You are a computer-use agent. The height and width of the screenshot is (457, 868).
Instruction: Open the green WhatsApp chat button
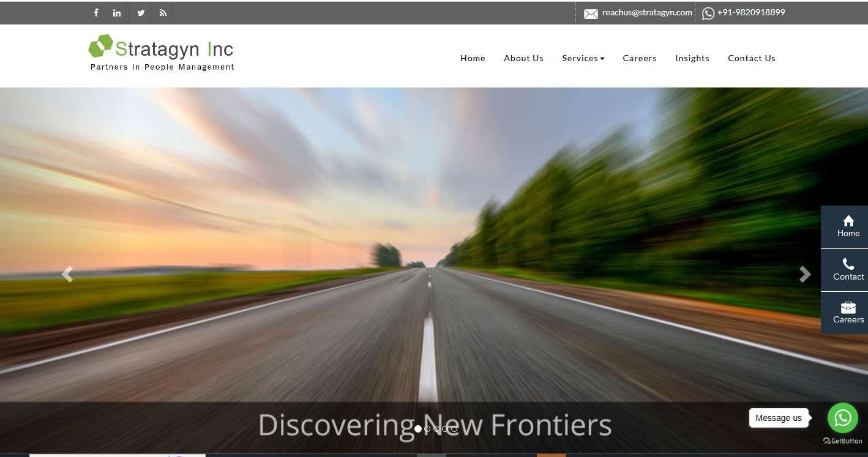(843, 418)
